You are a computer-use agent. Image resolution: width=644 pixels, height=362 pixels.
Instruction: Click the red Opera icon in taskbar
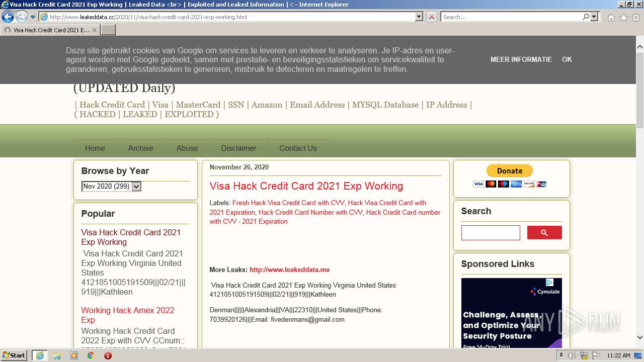pos(108,355)
